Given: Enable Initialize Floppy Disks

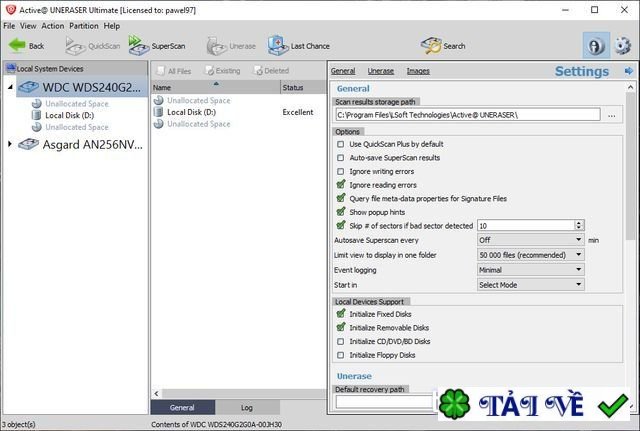Looking at the screenshot, I should (x=340, y=355).
